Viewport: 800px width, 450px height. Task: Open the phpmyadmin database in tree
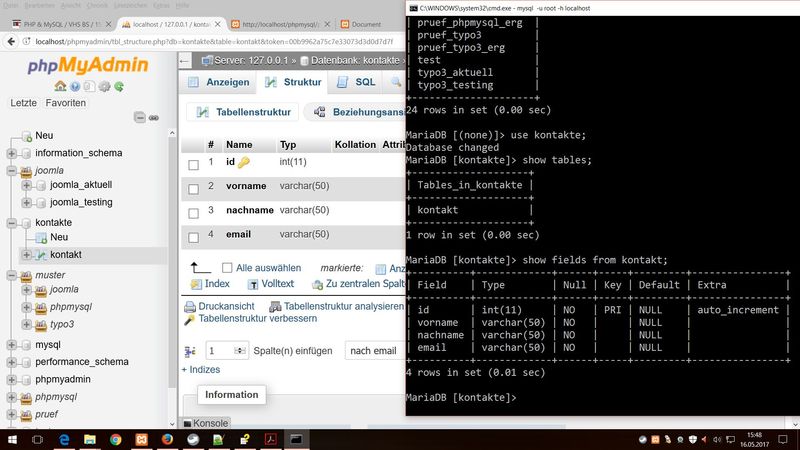[63, 380]
